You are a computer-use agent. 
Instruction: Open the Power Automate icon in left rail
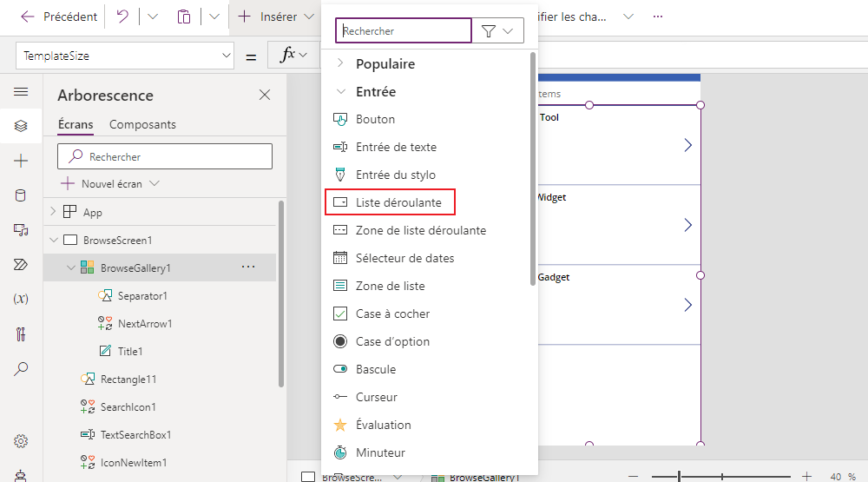tap(21, 264)
